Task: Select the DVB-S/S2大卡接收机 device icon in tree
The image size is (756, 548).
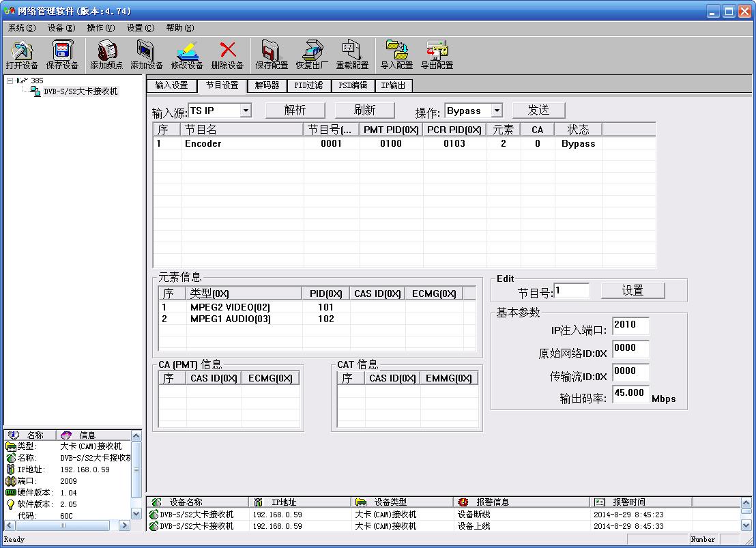Action: (35, 91)
